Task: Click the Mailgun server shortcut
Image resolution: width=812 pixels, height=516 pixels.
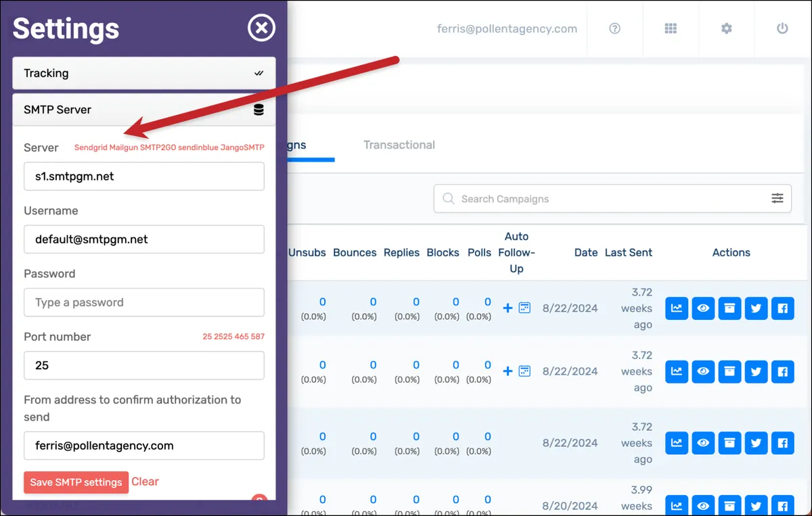Action: (124, 147)
